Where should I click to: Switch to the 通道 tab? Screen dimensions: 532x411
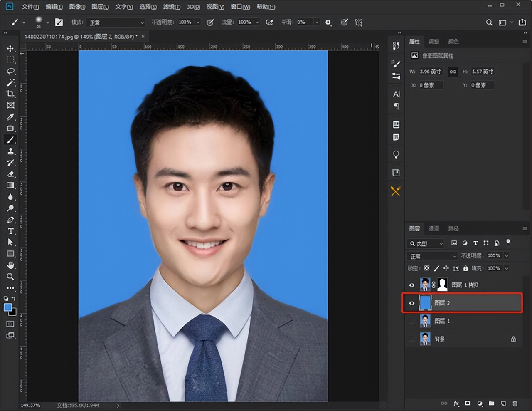[x=433, y=228]
